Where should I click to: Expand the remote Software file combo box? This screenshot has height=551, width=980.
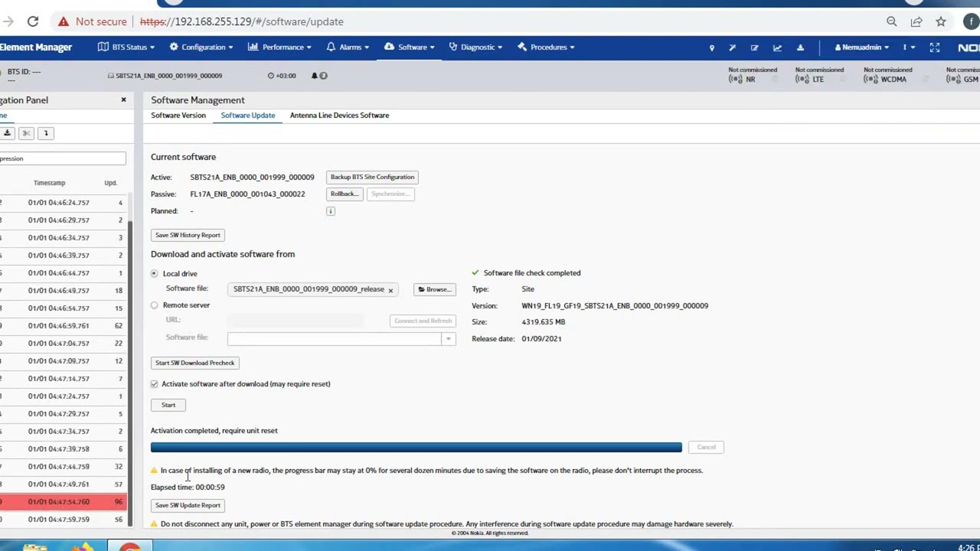tap(449, 338)
